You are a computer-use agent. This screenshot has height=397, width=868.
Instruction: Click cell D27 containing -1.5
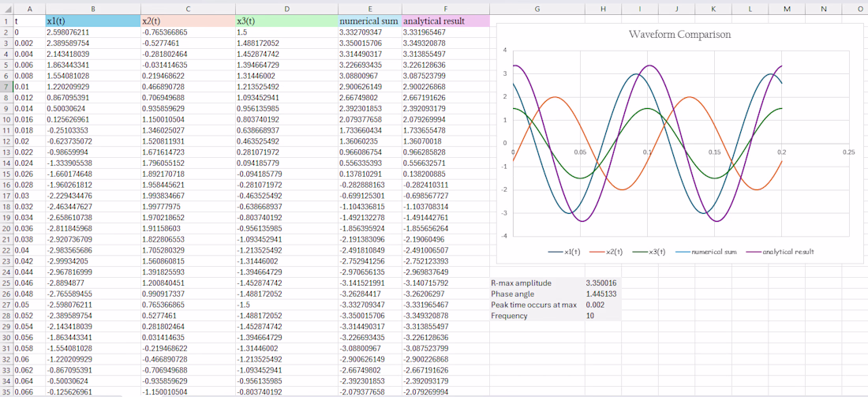coord(286,305)
